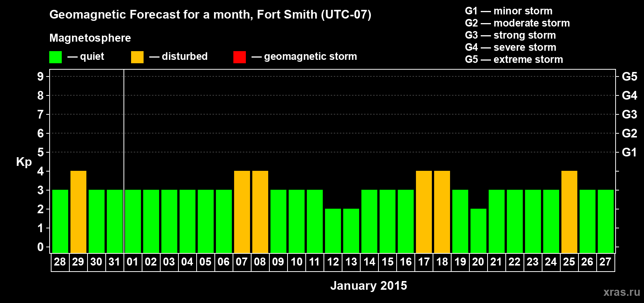Click the G3 label on right axis

630,114
